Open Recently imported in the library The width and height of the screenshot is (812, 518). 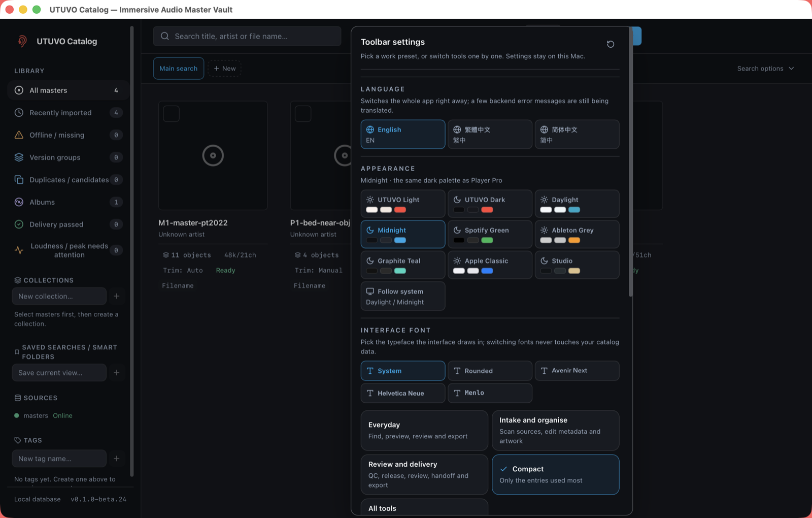click(x=67, y=113)
